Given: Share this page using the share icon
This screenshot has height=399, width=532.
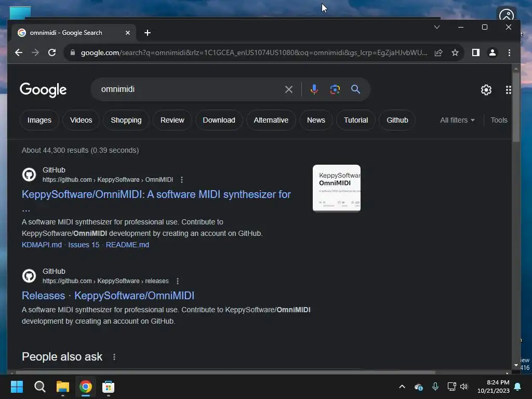Looking at the screenshot, I should [x=438, y=52].
